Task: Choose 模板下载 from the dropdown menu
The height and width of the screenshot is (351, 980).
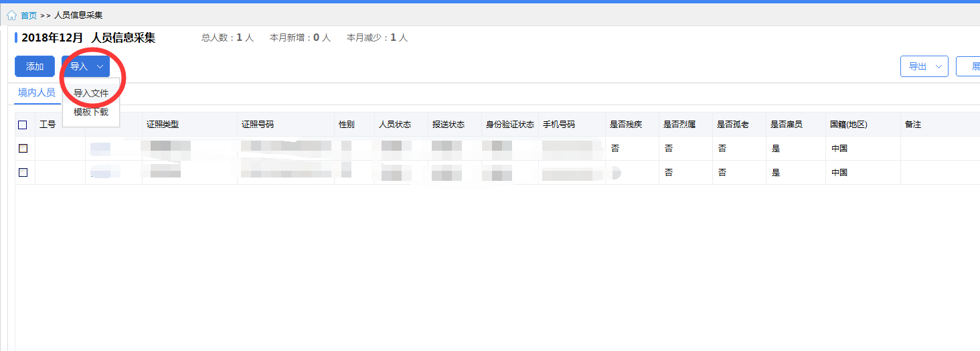Action: pos(91,112)
